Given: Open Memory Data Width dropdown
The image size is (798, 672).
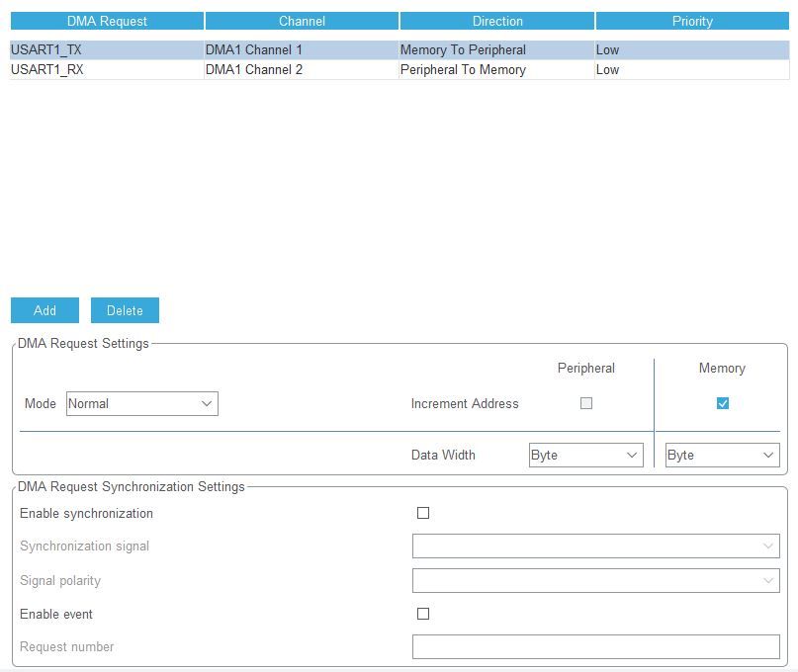Looking at the screenshot, I should (x=722, y=456).
